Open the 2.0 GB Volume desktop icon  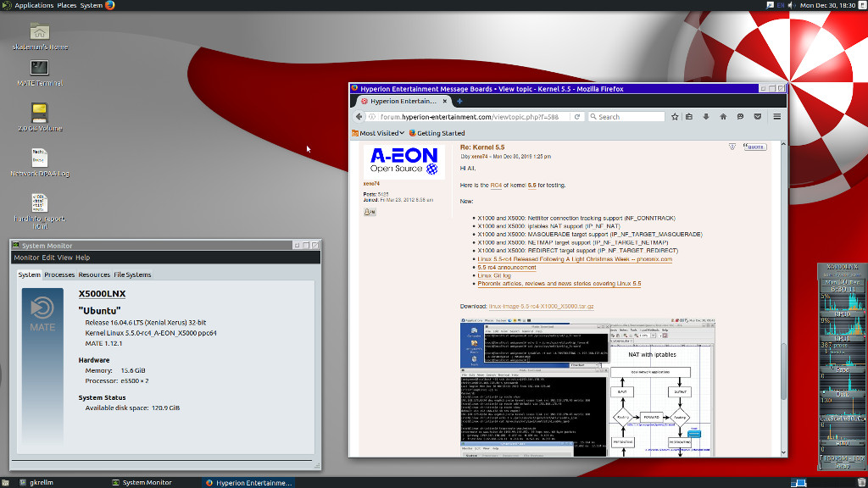(39, 117)
